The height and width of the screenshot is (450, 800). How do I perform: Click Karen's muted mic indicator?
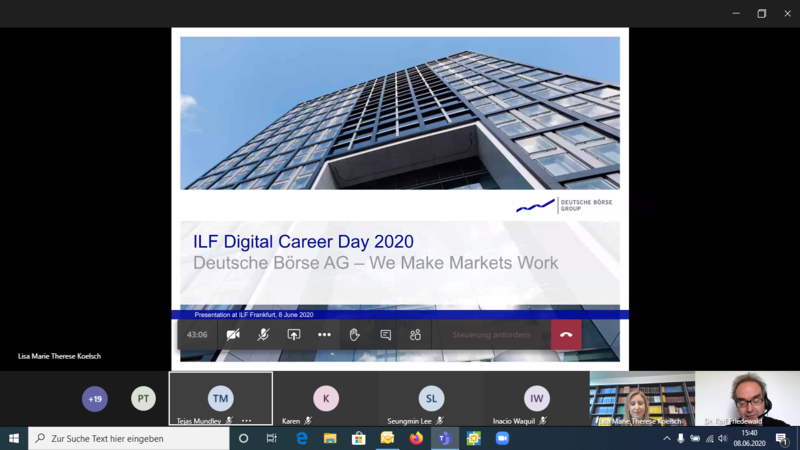click(x=308, y=421)
